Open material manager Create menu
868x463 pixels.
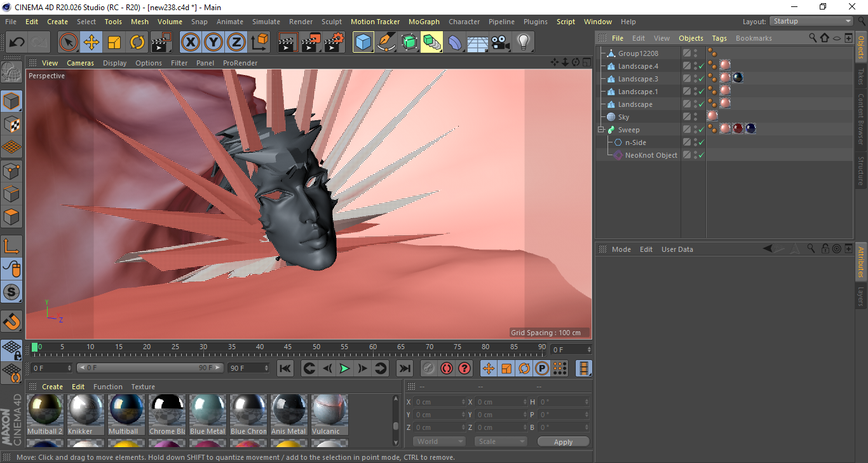tap(52, 387)
